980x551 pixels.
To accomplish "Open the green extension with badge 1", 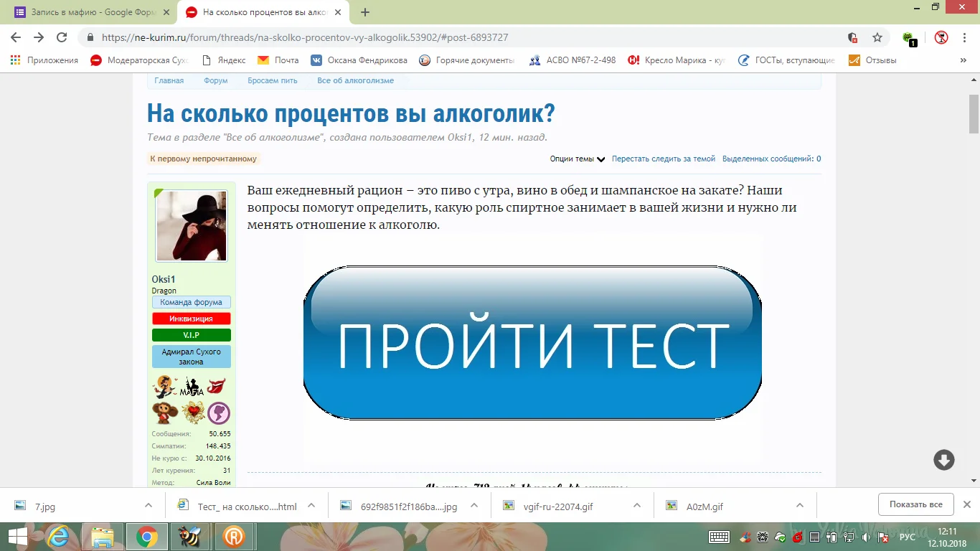I will tap(909, 38).
